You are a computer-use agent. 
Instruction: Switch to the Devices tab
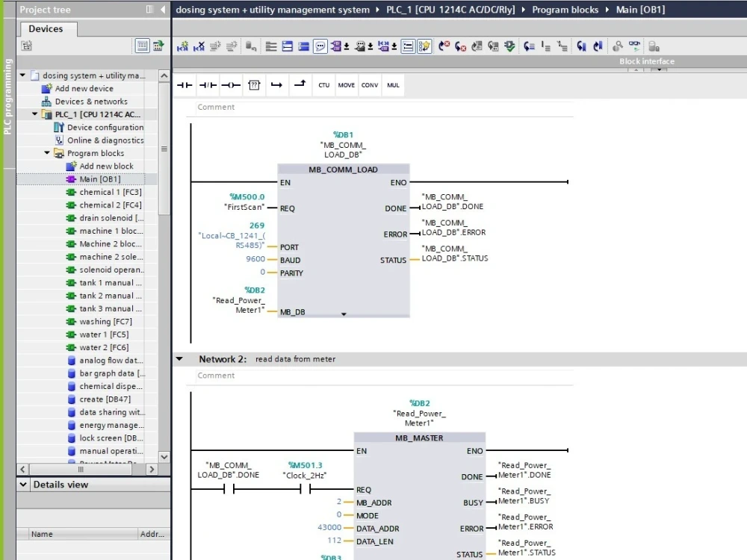46,28
